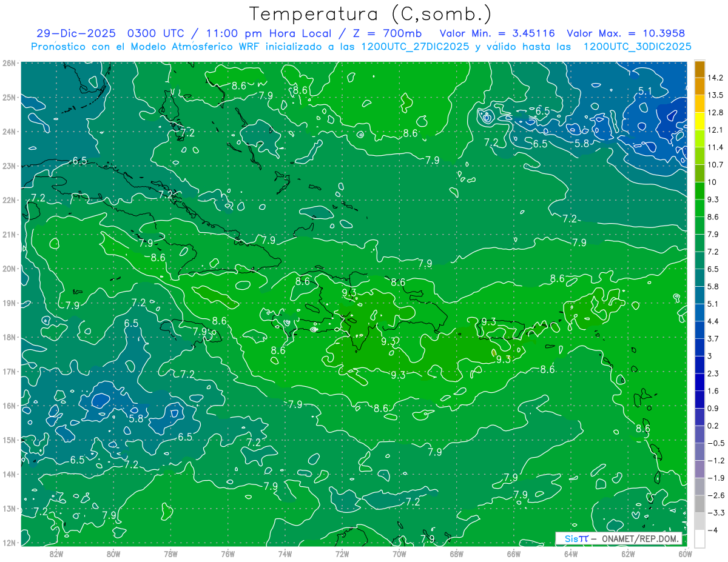Pick the gray swatch between -2.6 and -3.3

pyautogui.click(x=699, y=504)
